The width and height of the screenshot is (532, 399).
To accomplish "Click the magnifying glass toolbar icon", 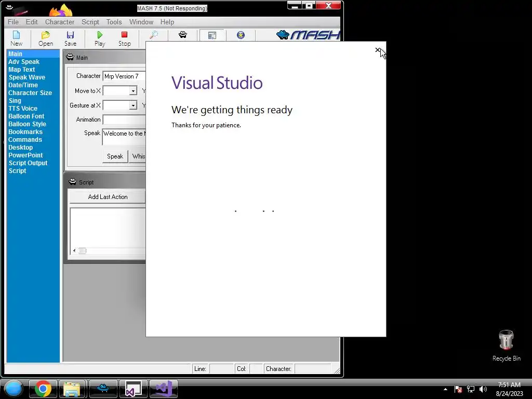I will (154, 35).
